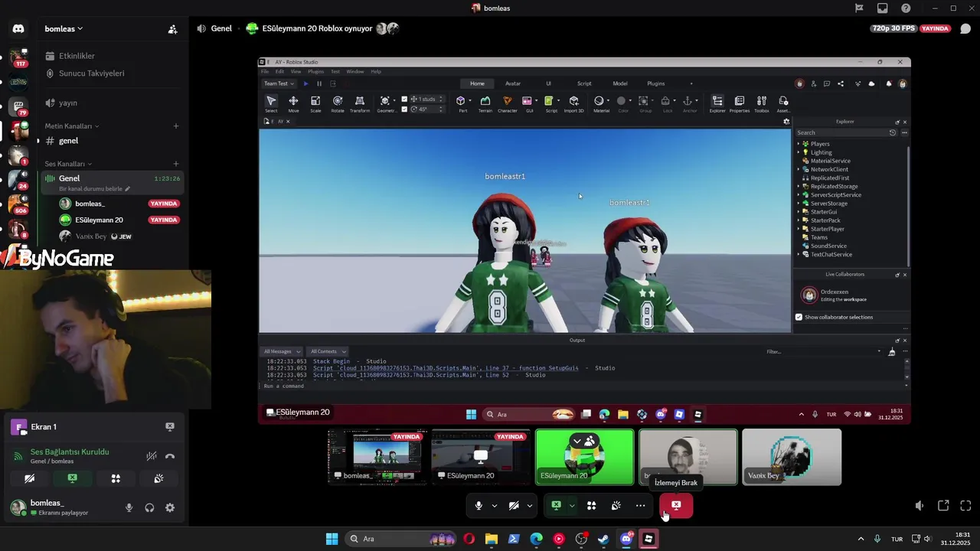Image resolution: width=980 pixels, height=551 pixels.
Task: Toggle Show collaborator selections checkbox
Action: click(x=799, y=317)
